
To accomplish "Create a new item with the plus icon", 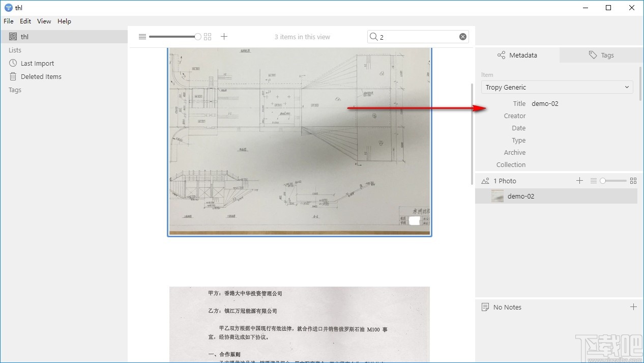I will [224, 36].
